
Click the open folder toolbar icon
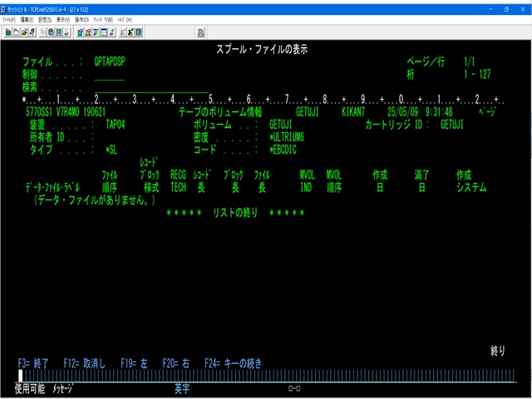[x=24, y=32]
